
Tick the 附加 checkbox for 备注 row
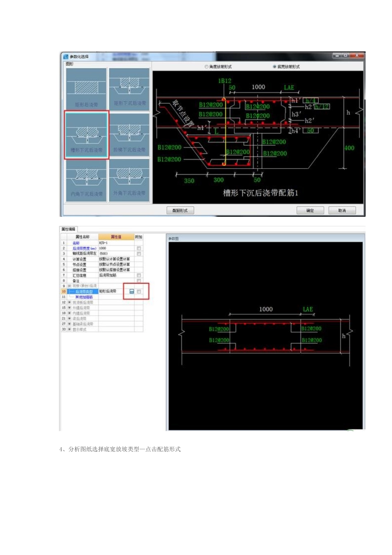pyautogui.click(x=139, y=280)
